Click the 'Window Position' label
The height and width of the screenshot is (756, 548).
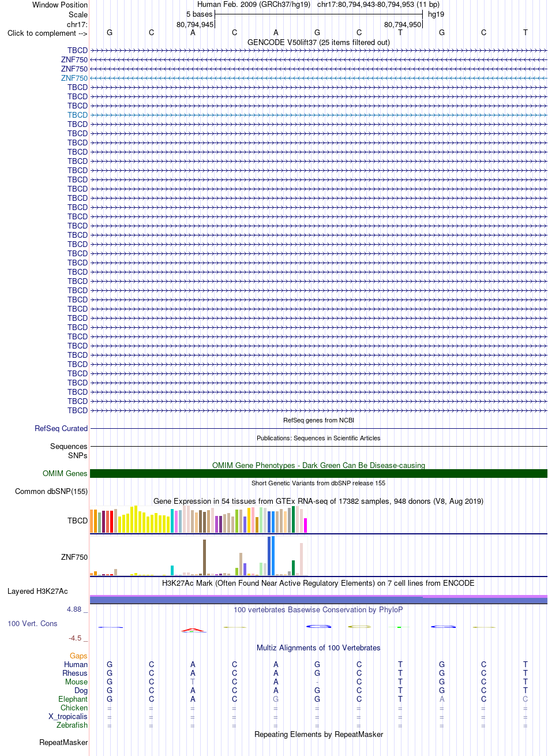[60, 5]
